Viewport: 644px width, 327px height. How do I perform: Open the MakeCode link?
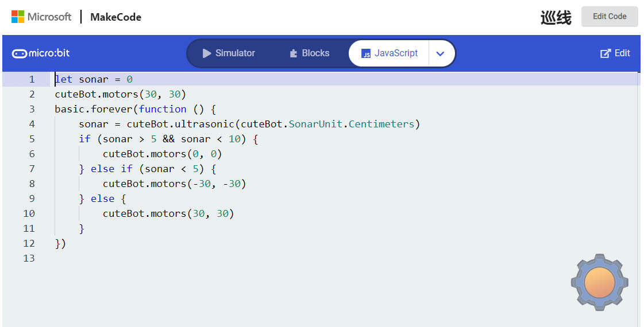click(116, 17)
